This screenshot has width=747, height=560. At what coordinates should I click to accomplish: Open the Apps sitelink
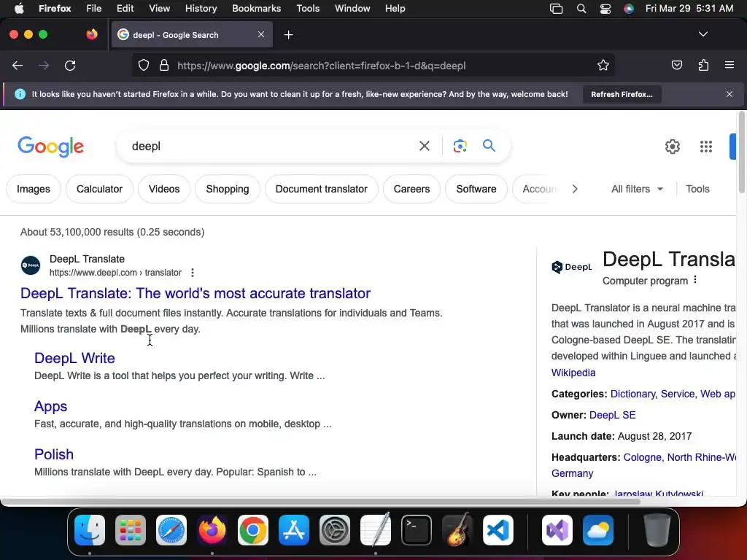pos(50,406)
